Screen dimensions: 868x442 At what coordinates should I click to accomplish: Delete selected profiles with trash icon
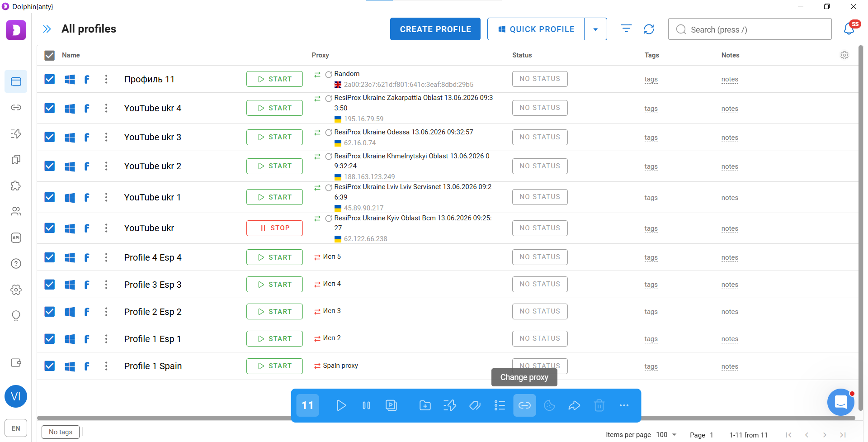click(599, 405)
